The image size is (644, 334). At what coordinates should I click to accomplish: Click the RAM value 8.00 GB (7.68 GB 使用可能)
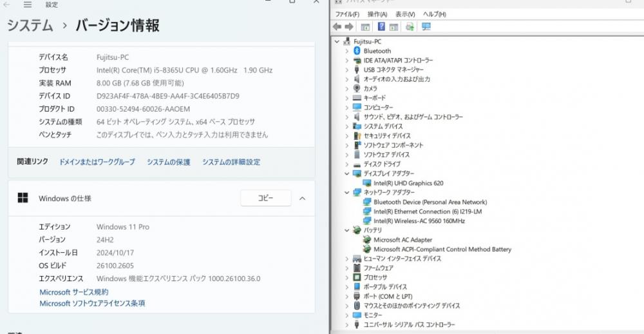pos(140,83)
